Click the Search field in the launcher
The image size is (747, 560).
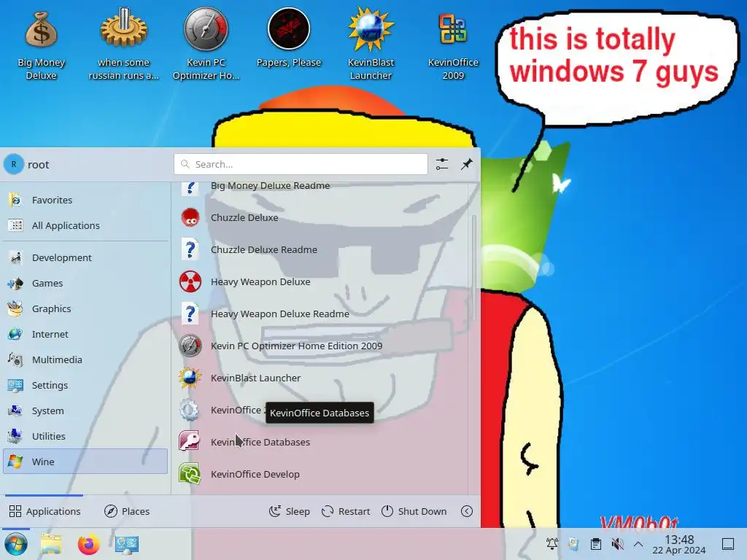[x=301, y=164]
